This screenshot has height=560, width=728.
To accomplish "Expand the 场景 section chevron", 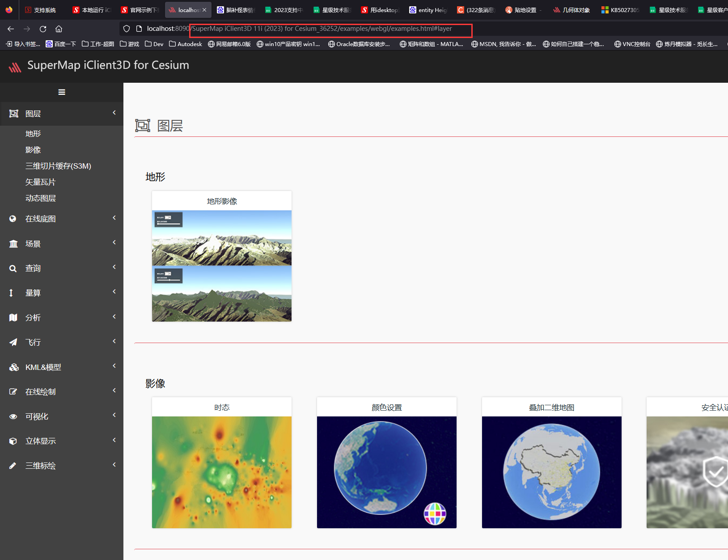I will coord(114,242).
